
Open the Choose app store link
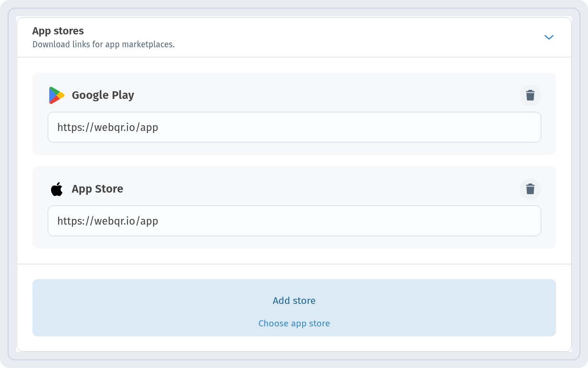click(294, 324)
